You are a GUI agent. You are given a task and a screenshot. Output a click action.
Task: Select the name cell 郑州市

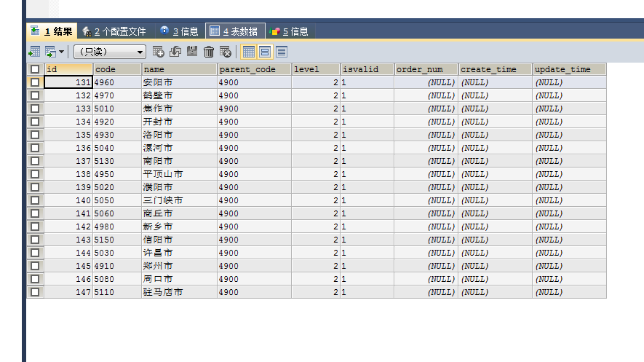tap(179, 266)
